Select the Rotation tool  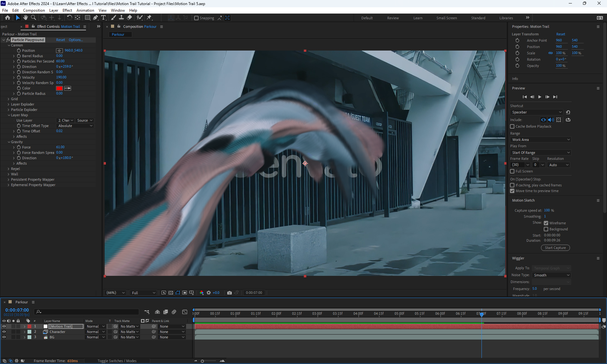[70, 18]
